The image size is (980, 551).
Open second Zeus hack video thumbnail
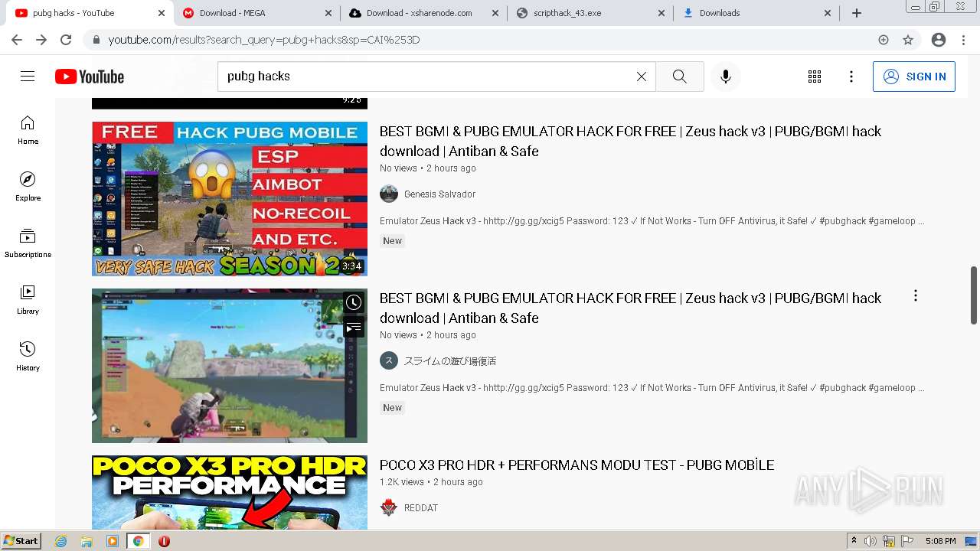[x=230, y=366]
